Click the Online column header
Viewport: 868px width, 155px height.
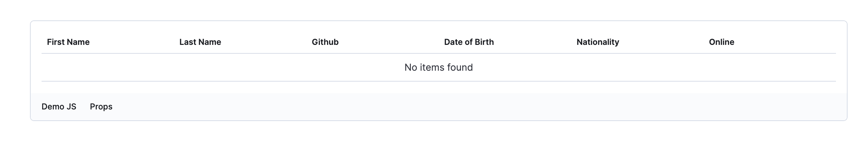tap(721, 42)
